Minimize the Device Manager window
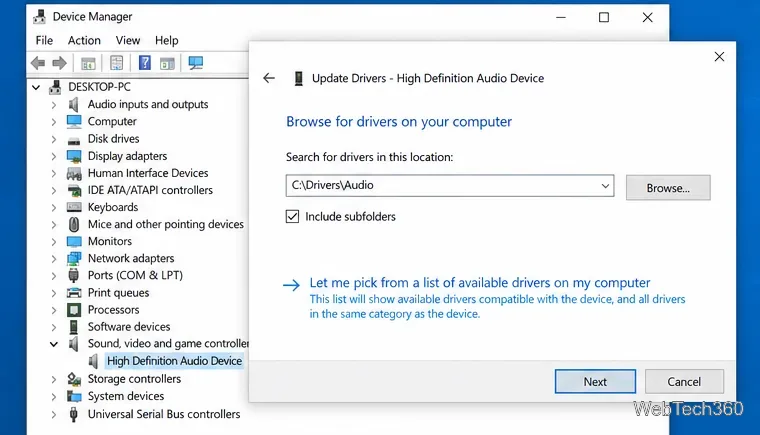 (x=561, y=17)
